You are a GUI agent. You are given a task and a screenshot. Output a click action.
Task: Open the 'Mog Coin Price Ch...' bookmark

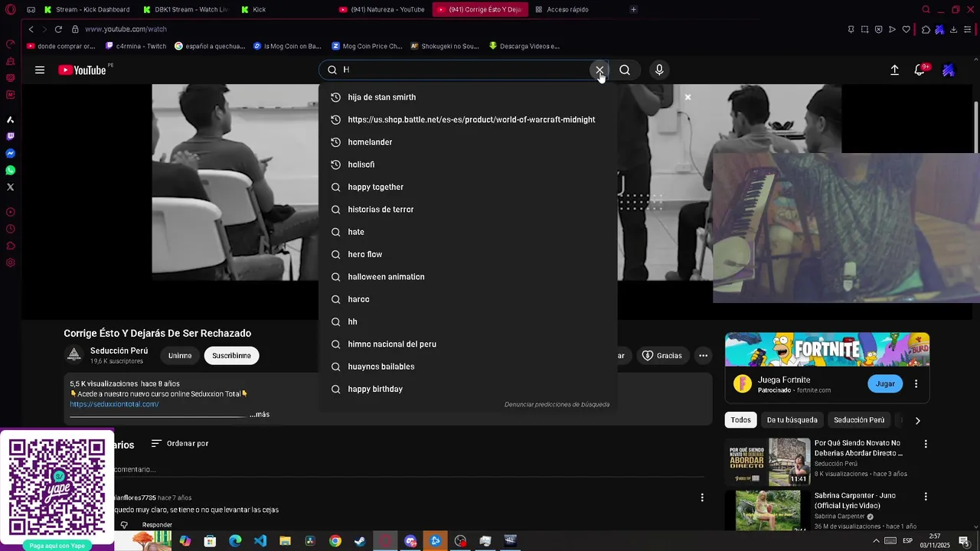(367, 46)
